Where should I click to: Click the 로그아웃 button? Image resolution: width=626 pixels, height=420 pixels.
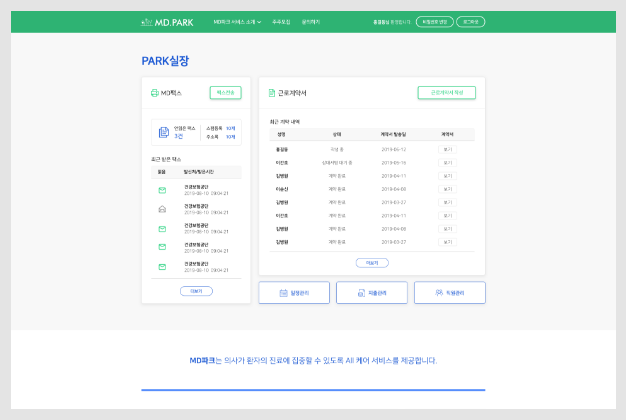[x=471, y=21]
